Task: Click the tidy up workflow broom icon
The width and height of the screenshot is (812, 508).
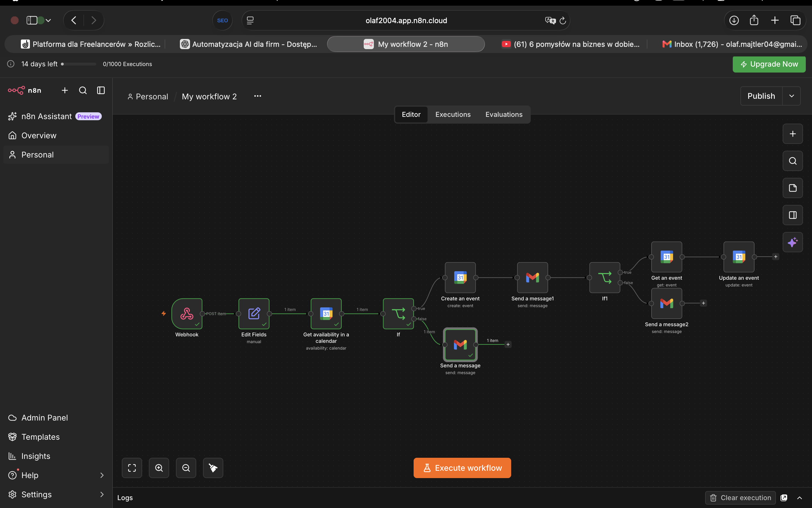Action: point(213,468)
